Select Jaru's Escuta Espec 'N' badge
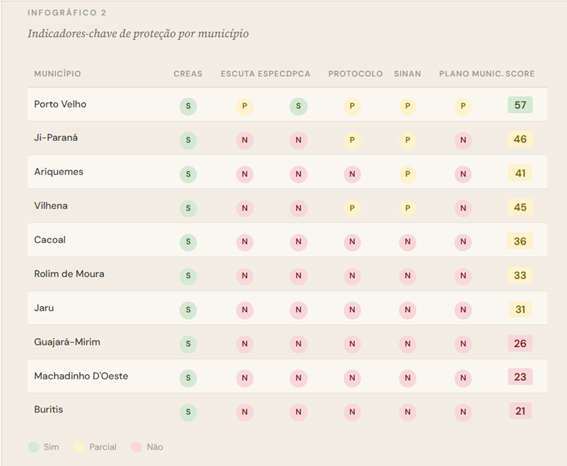Screen dimensions: 567x466 coord(245,310)
